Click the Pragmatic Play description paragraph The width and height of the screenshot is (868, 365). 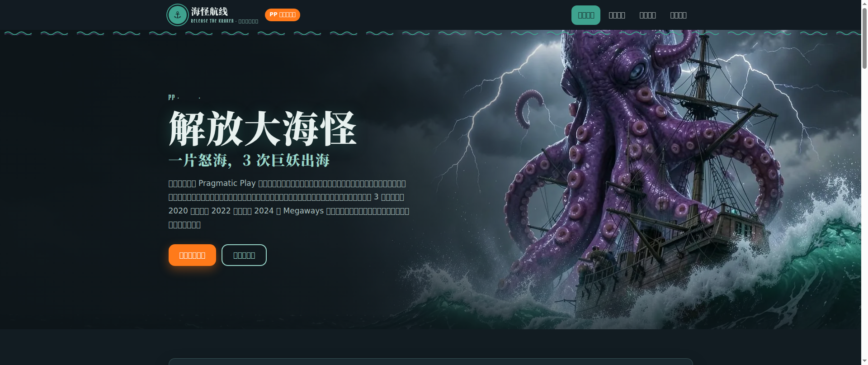pos(289,204)
